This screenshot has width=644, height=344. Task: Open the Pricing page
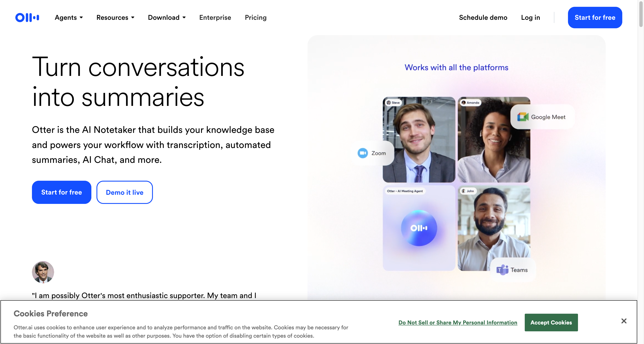pyautogui.click(x=256, y=17)
